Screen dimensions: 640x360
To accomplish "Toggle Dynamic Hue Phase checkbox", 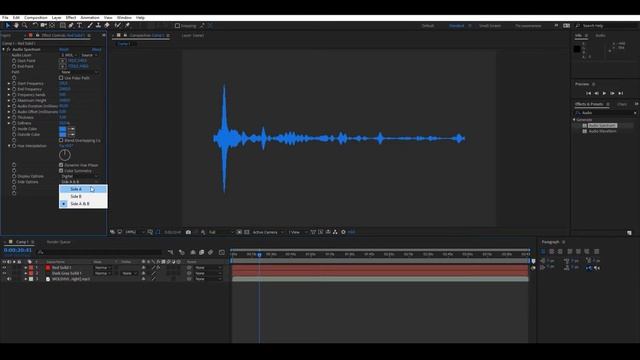I will point(61,165).
